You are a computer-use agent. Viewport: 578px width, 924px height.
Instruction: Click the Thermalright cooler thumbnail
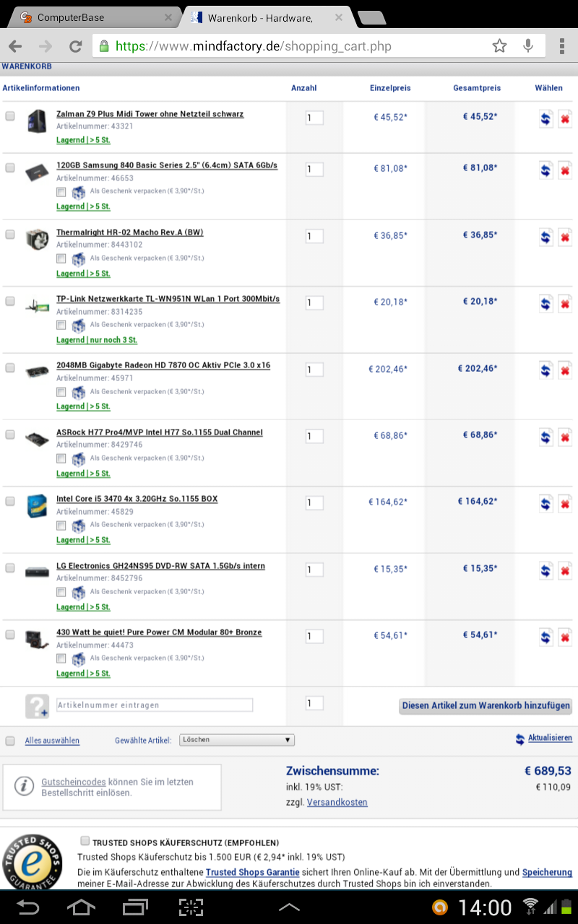(37, 239)
